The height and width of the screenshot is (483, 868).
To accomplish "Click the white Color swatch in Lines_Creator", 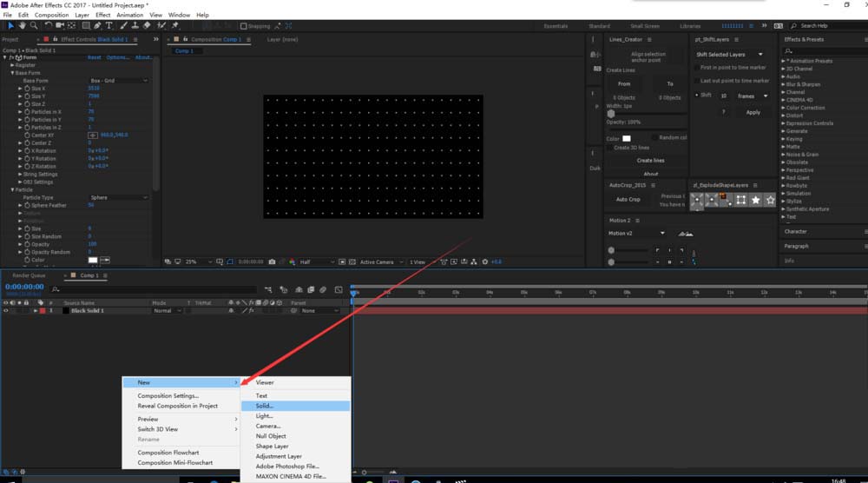I will click(x=627, y=138).
